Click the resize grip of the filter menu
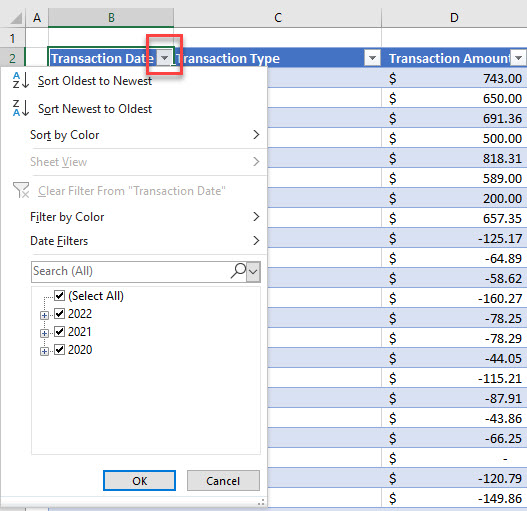The image size is (527, 511). (261, 502)
